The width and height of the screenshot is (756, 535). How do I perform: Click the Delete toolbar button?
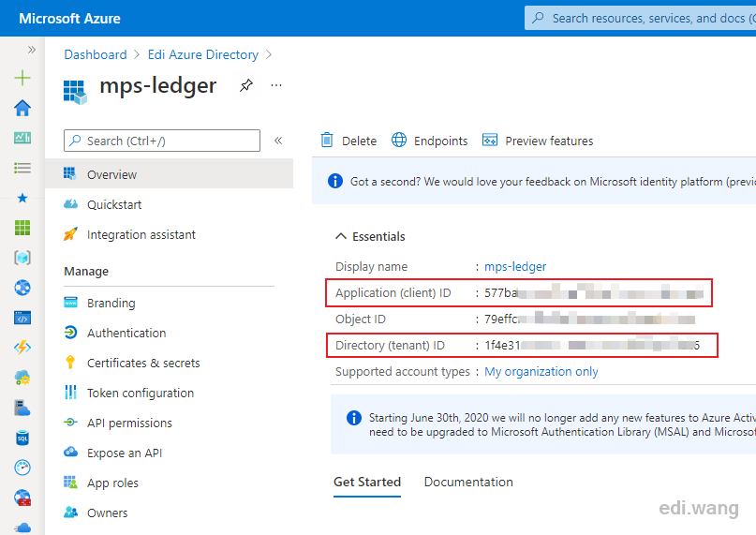coord(348,141)
